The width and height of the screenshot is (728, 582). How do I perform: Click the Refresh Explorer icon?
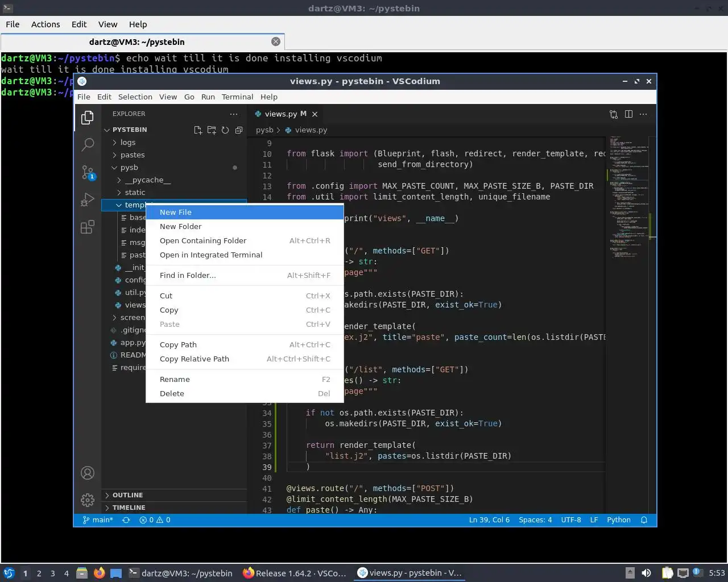pos(225,130)
